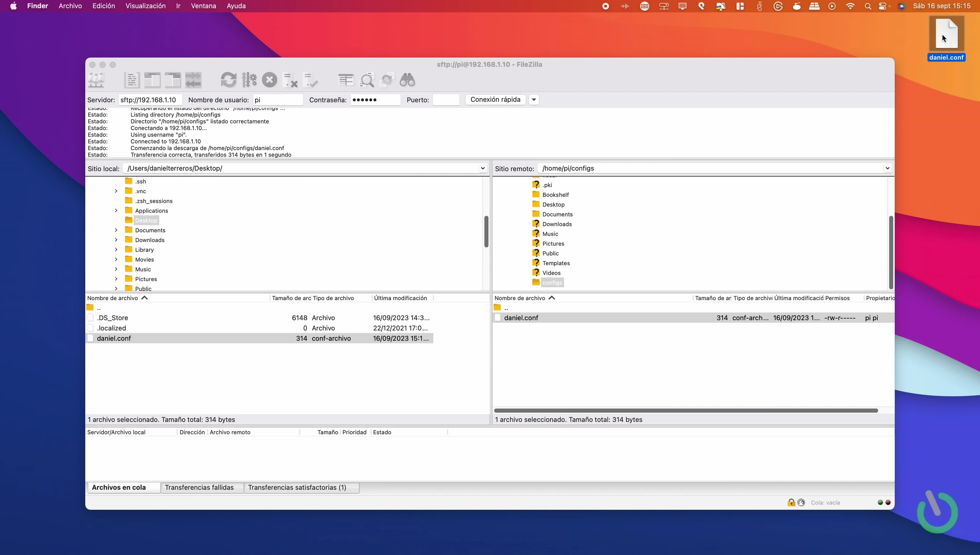The height and width of the screenshot is (555, 980).
Task: Click the remote file list horizontal scrollbar
Action: pos(686,410)
